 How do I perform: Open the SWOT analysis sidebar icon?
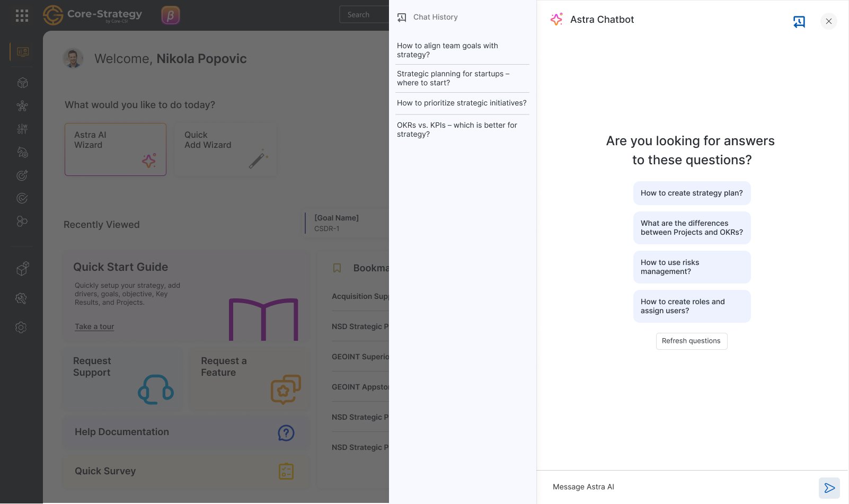point(22,129)
